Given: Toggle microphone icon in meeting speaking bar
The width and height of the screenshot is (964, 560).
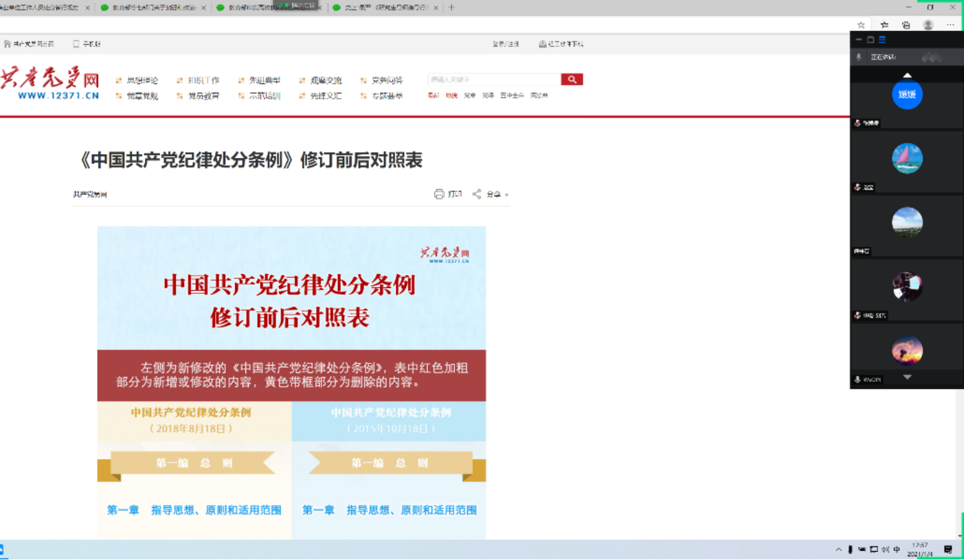Looking at the screenshot, I should (x=859, y=57).
